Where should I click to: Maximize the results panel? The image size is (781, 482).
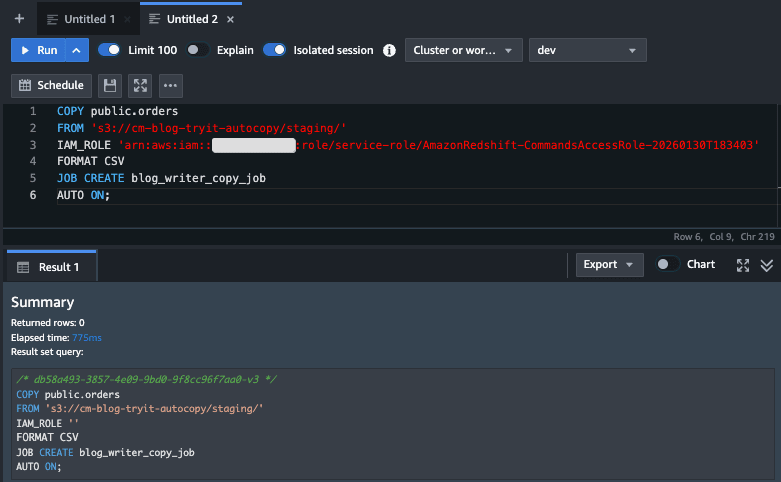coord(743,265)
